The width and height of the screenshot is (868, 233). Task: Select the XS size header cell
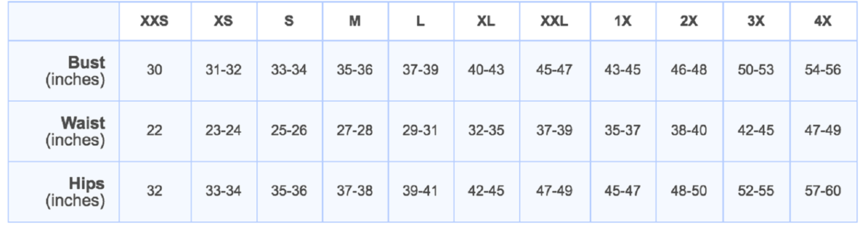[223, 21]
